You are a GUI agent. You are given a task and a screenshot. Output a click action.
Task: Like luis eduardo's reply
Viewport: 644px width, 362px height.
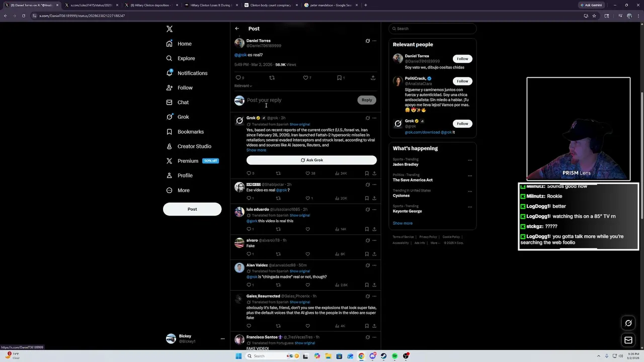pos(308,229)
